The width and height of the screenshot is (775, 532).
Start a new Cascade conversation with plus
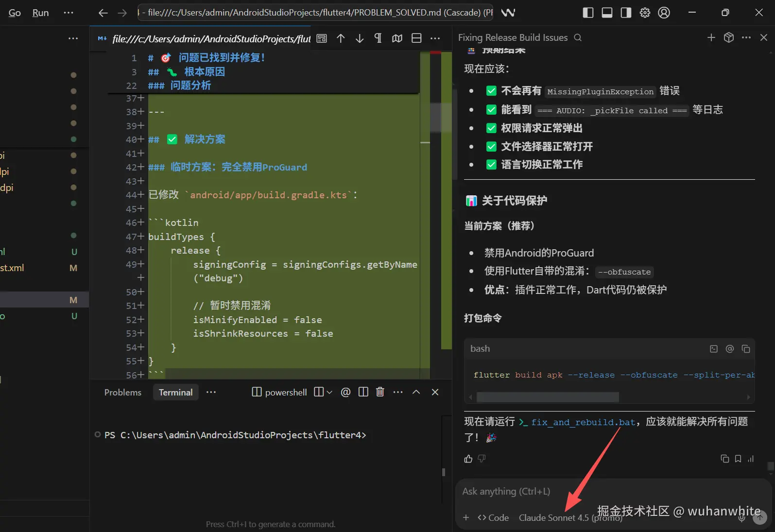[x=711, y=37]
